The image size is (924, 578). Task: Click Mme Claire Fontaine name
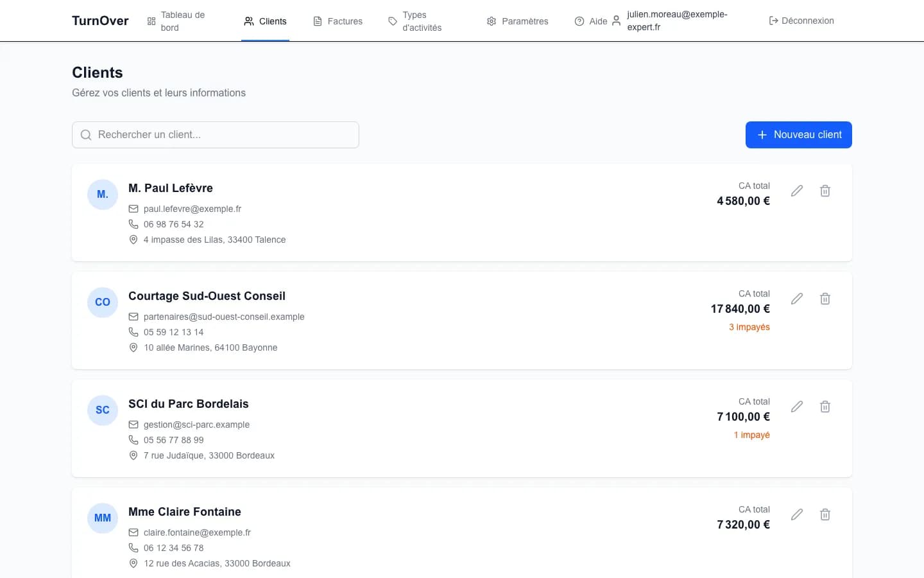[185, 512]
